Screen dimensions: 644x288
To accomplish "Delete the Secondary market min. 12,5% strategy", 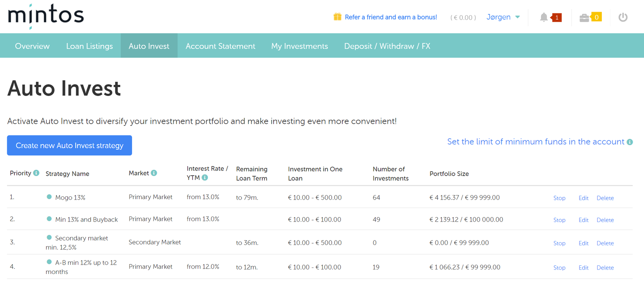I will (605, 243).
